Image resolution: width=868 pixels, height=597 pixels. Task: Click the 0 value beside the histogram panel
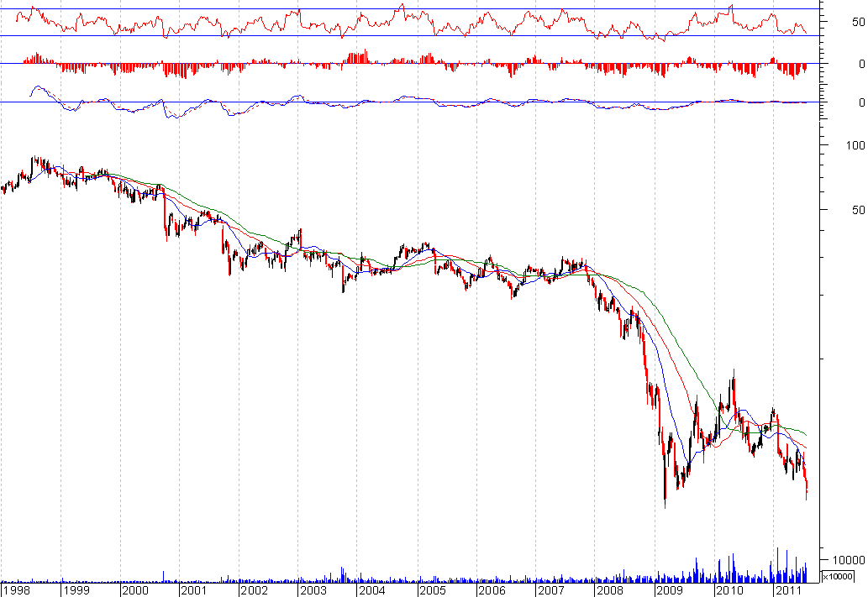coord(862,64)
